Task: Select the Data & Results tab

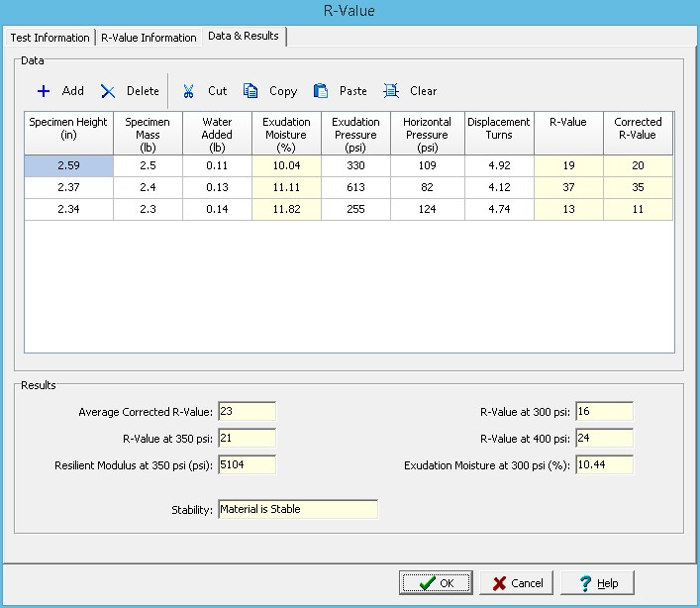Action: (x=244, y=37)
